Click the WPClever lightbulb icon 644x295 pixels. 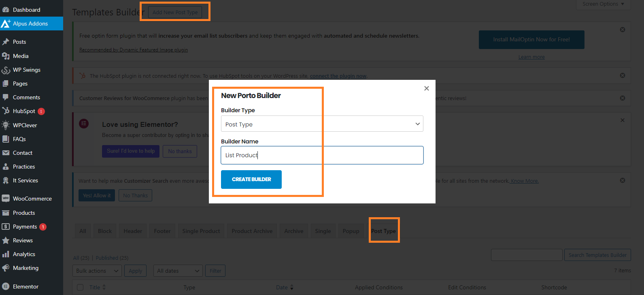point(6,125)
